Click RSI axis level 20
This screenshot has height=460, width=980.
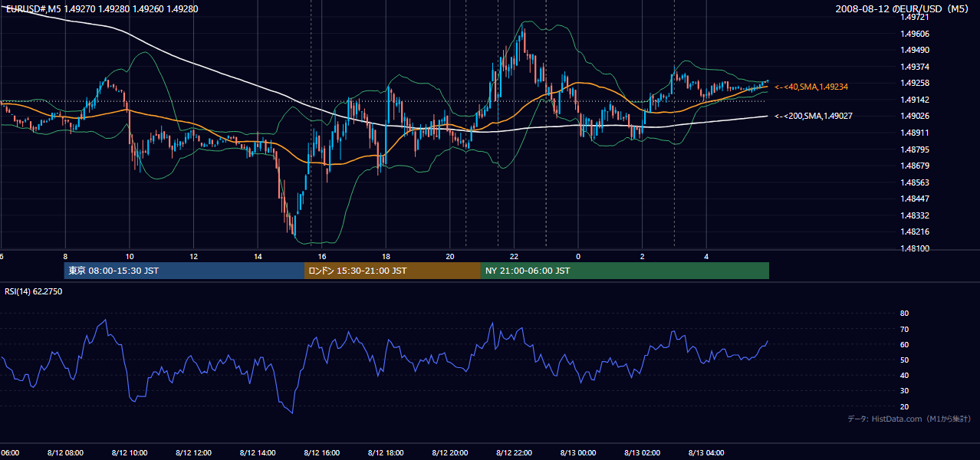[904, 406]
